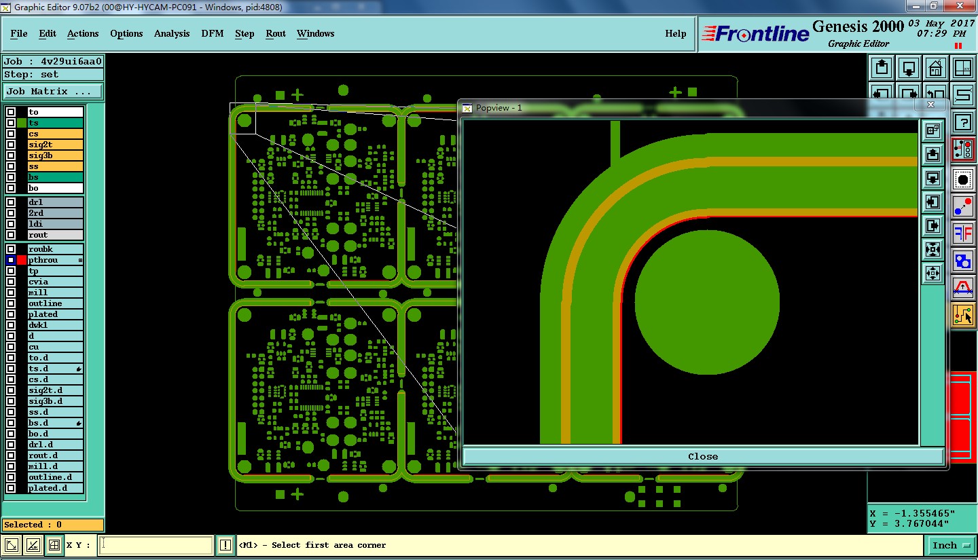Screen dimensions: 978x560
Task: Open the question mark help tool
Action: point(963,122)
